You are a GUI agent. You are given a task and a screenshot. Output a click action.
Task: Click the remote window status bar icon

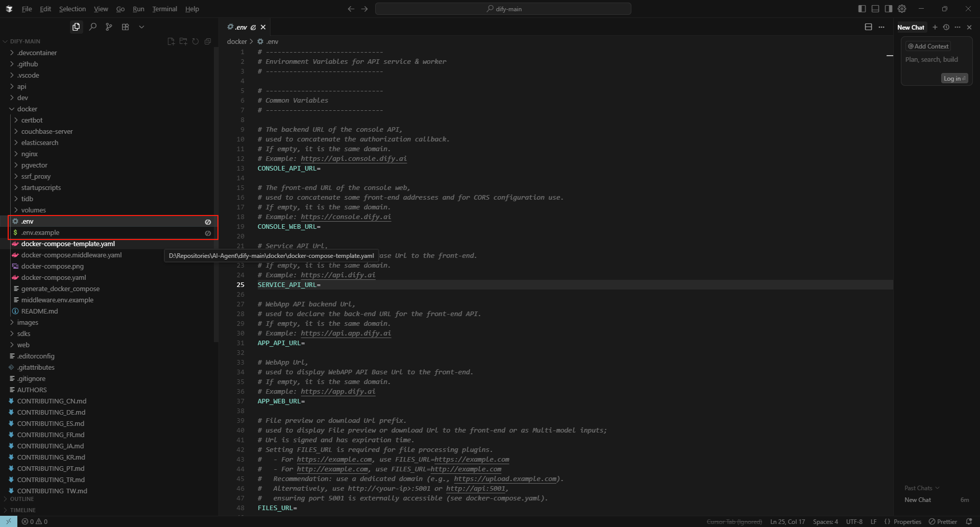[9, 521]
